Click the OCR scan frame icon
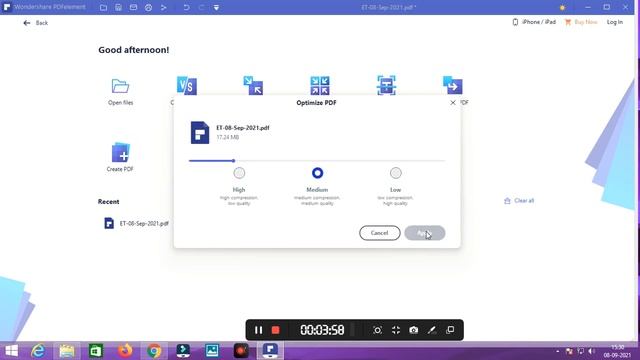The width and height of the screenshot is (640, 360). click(387, 85)
